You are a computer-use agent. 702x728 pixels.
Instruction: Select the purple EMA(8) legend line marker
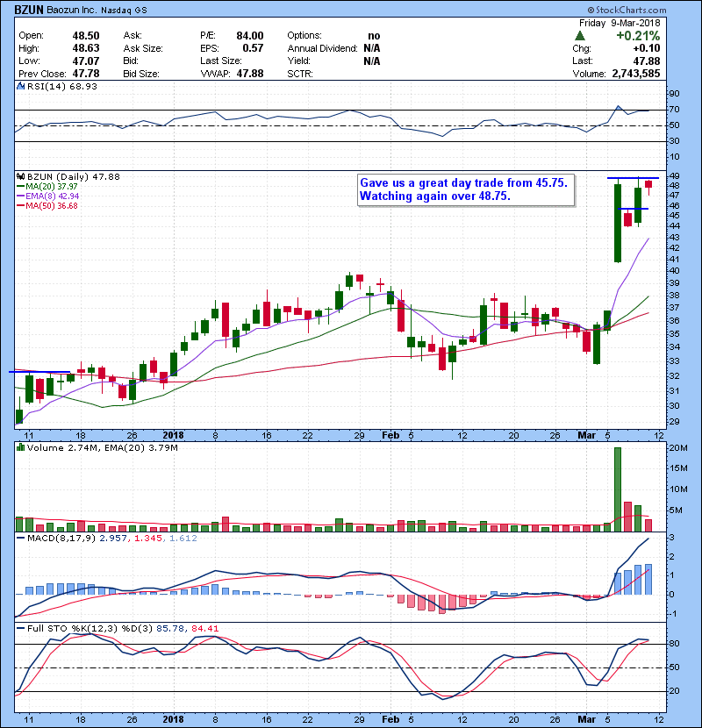coord(20,196)
